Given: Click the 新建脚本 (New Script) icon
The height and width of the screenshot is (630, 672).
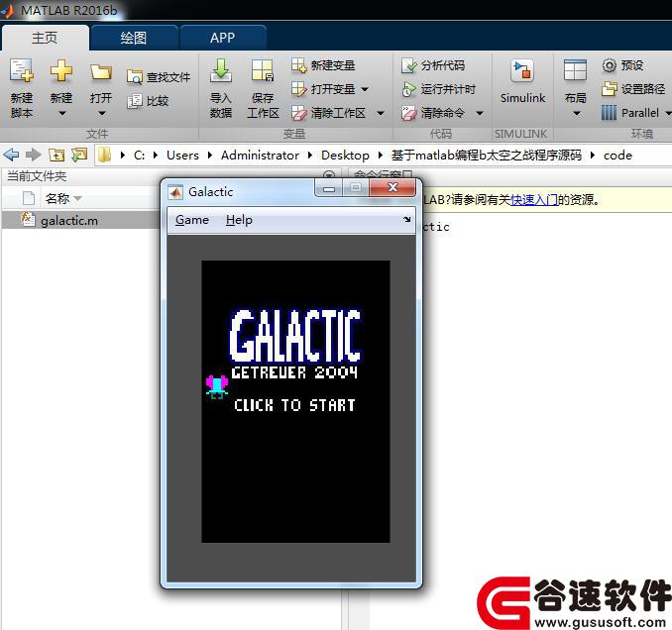Looking at the screenshot, I should coord(22,70).
